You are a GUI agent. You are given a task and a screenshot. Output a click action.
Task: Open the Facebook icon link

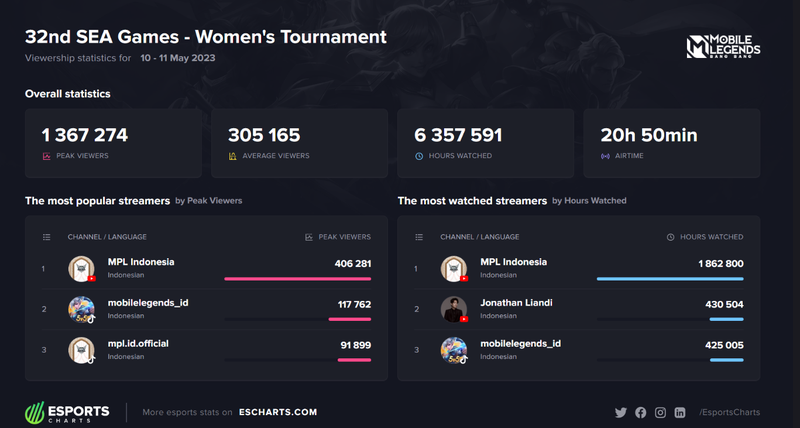pyautogui.click(x=640, y=412)
